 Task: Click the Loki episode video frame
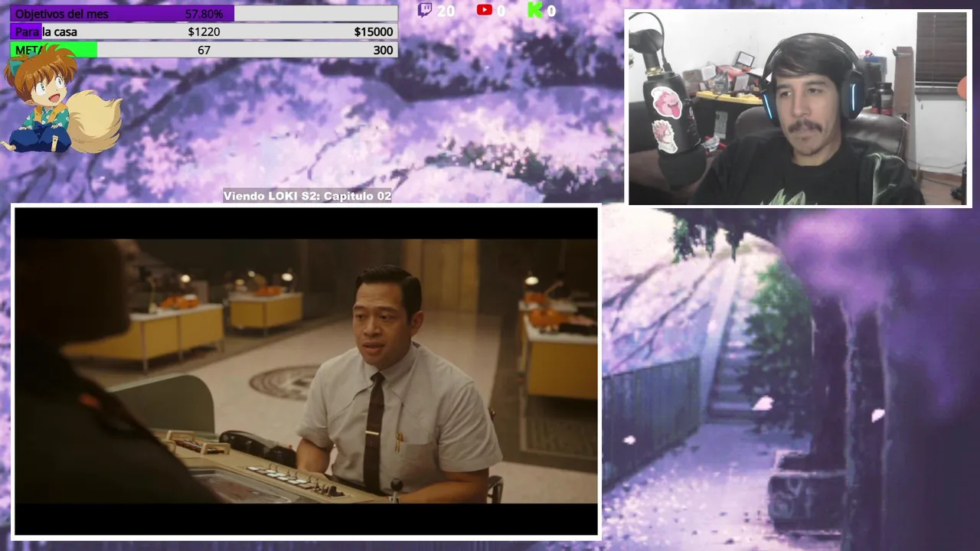(306, 371)
